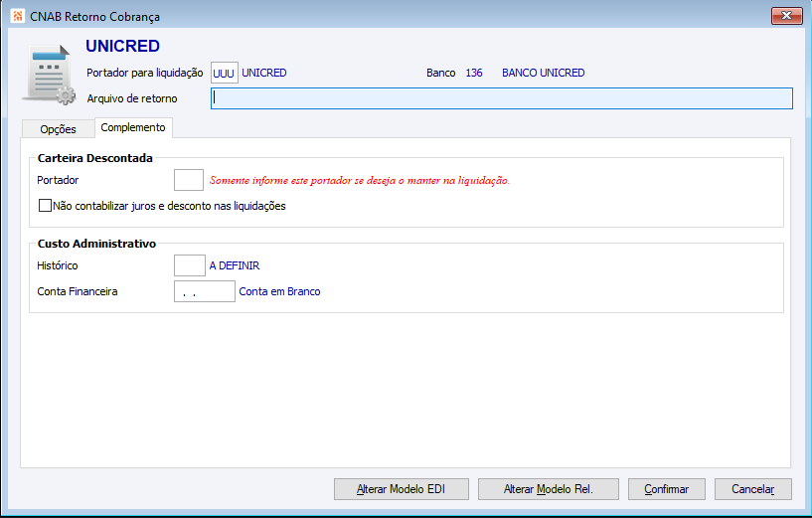
Task: Click the 'Carteira Descontada' group title
Action: (95, 158)
